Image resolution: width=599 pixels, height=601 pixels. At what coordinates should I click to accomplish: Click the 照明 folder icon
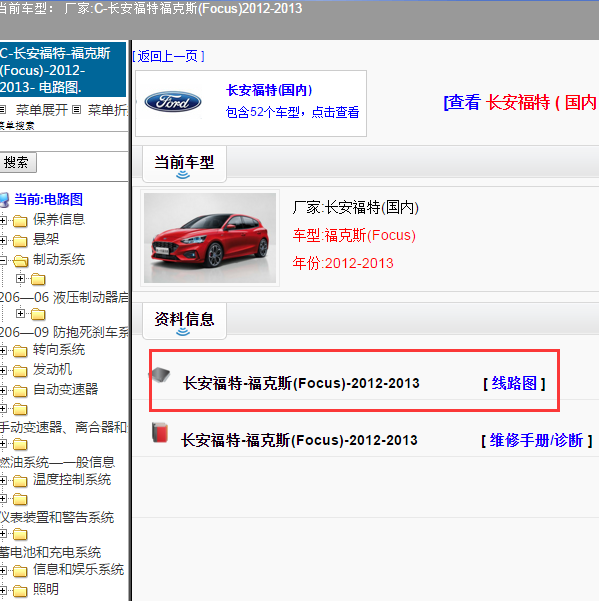click(20, 591)
